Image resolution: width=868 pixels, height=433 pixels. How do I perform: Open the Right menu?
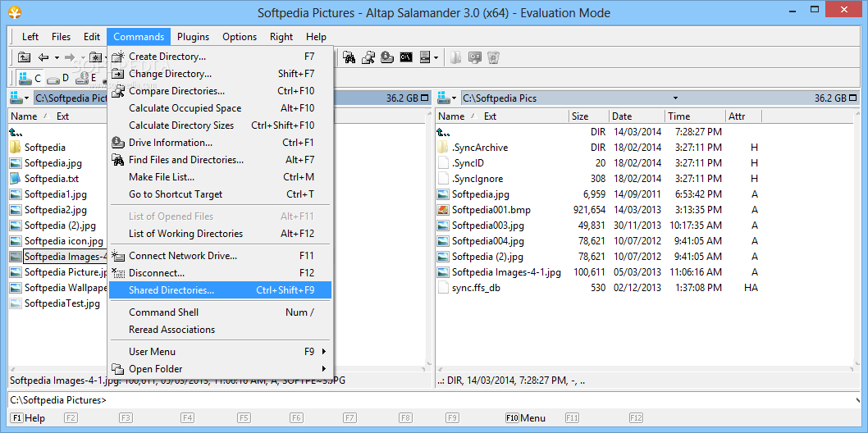[281, 37]
